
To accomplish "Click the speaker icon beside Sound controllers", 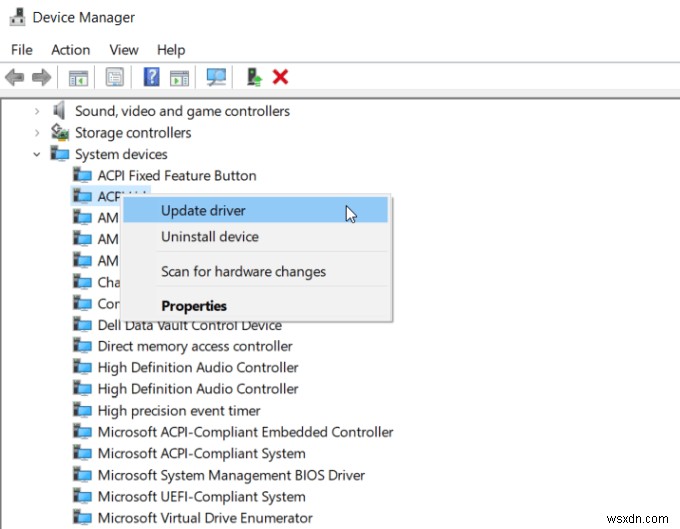I will click(x=59, y=111).
